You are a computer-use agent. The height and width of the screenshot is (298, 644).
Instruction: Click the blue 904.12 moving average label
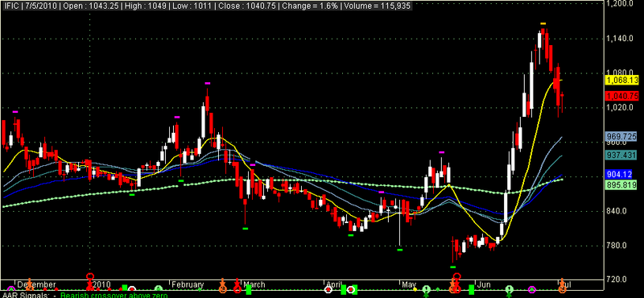click(x=621, y=174)
